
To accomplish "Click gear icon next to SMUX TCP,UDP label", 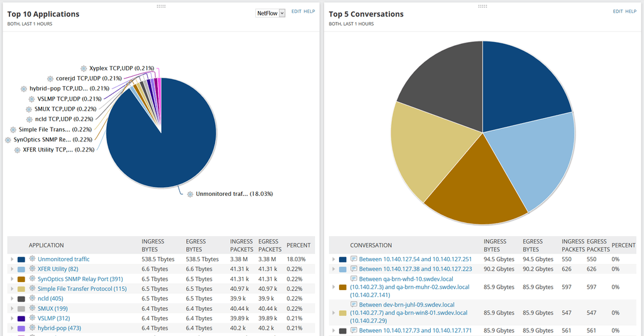I will point(29,109).
